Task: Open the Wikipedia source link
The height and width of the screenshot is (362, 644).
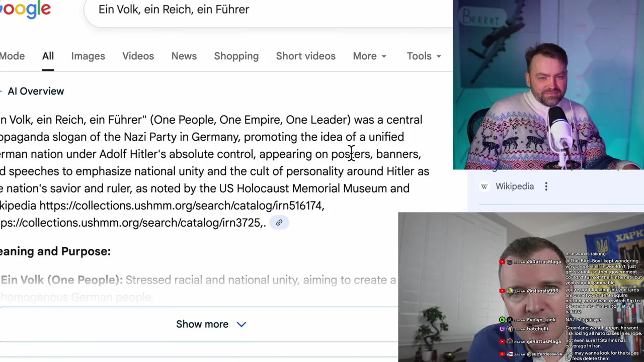Action: click(x=514, y=187)
